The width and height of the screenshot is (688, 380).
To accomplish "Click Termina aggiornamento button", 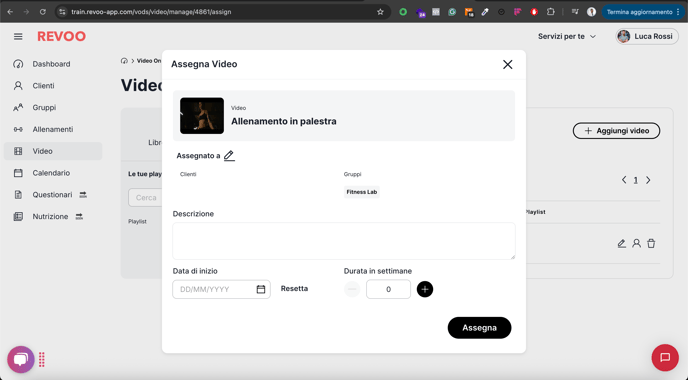I will point(642,12).
